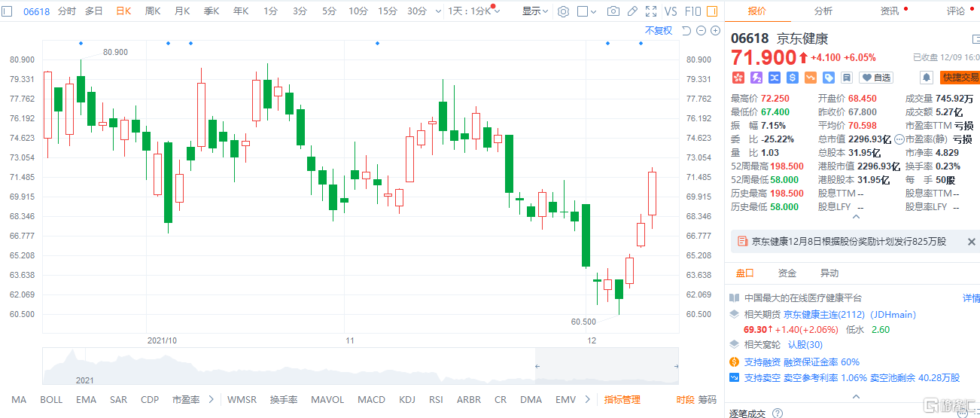This screenshot has height=418, width=980.
Task: Reset chart zoom with undo arrow
Action: (x=686, y=30)
